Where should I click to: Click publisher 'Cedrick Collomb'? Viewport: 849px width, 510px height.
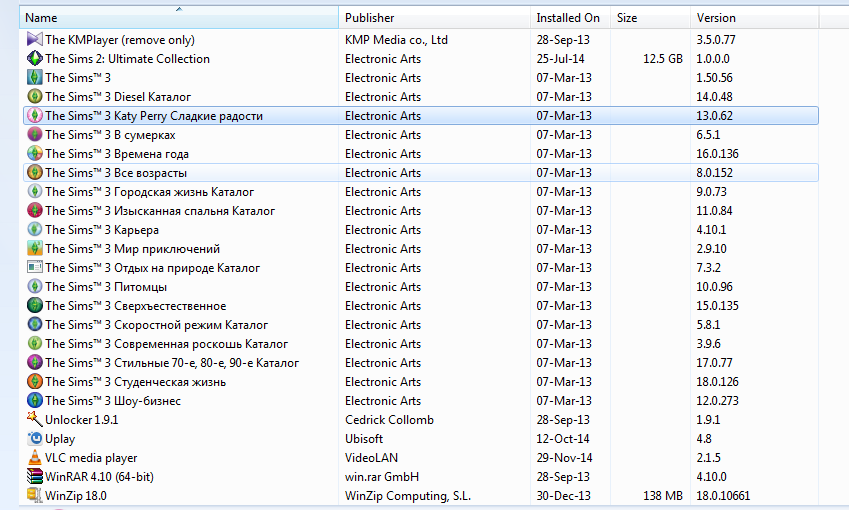(x=389, y=420)
